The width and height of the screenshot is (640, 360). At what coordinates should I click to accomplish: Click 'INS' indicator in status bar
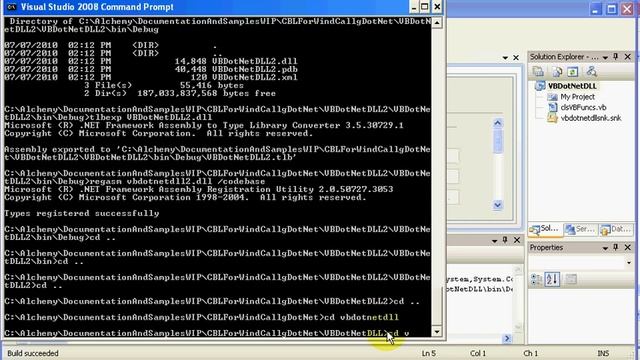point(603,353)
